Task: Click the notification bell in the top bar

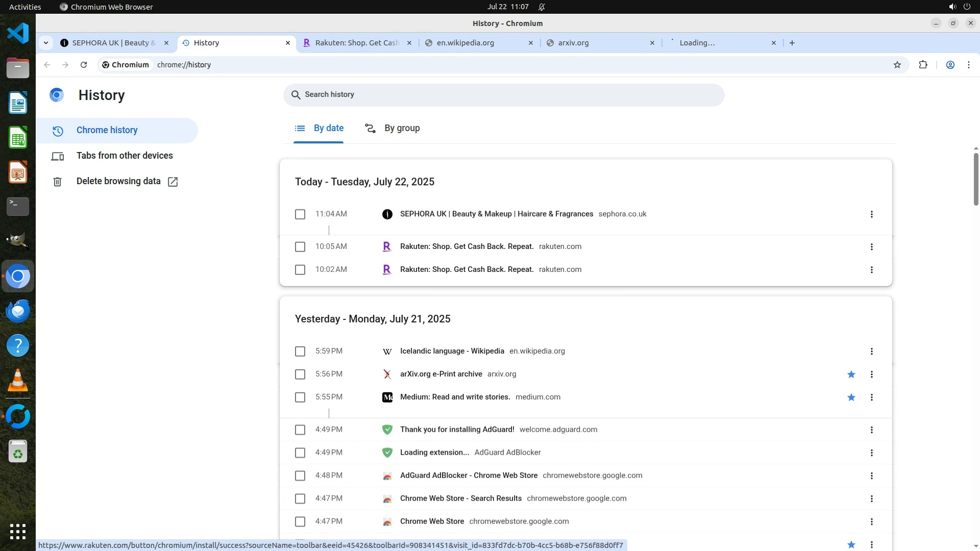Action: [x=542, y=7]
